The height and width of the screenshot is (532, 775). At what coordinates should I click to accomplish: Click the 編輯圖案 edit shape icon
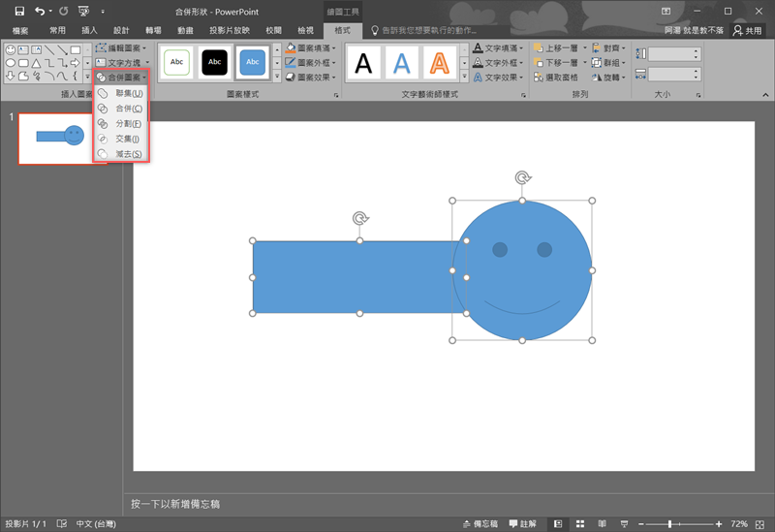(102, 47)
